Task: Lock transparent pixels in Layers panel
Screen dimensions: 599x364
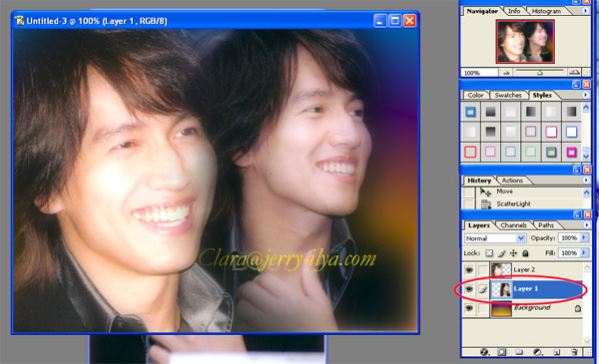Action: coord(489,253)
